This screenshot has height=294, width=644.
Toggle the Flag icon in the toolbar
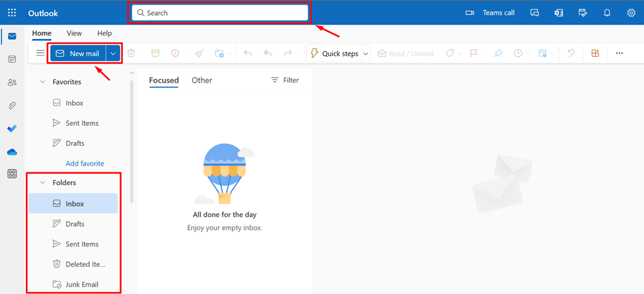pos(474,54)
